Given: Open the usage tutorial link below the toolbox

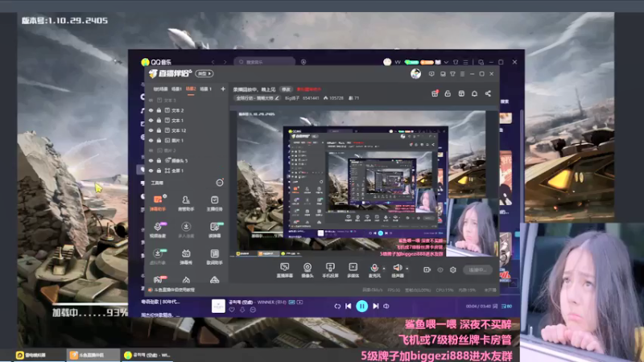Looking at the screenshot, I should point(173,290).
